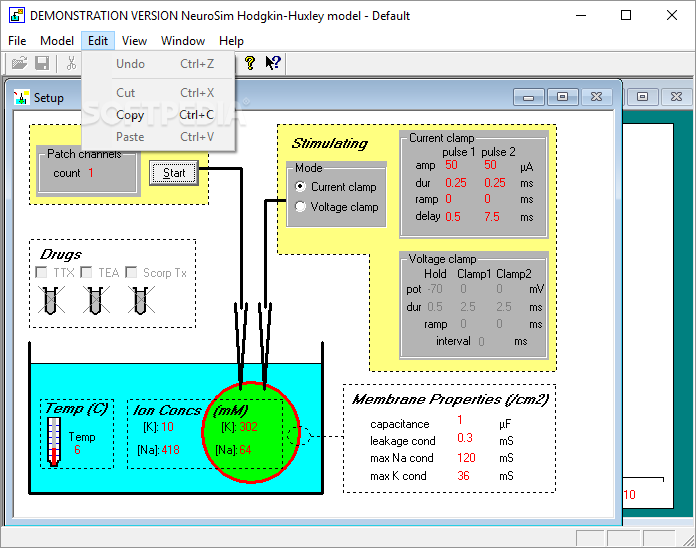Select the Current clamp radio button
696x548 pixels.
(301, 187)
